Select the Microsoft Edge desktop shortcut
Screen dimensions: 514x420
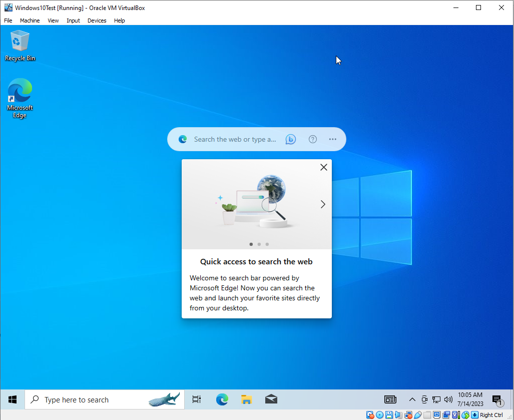pyautogui.click(x=20, y=98)
